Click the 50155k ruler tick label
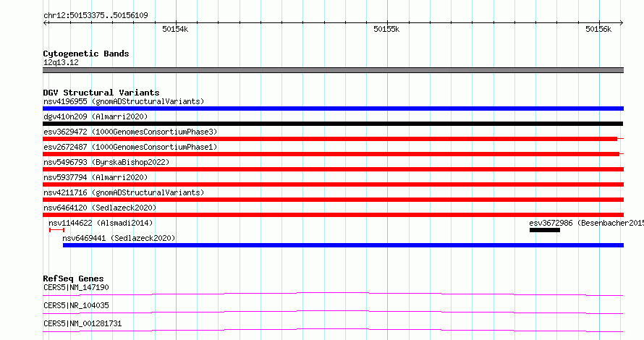 [386, 29]
